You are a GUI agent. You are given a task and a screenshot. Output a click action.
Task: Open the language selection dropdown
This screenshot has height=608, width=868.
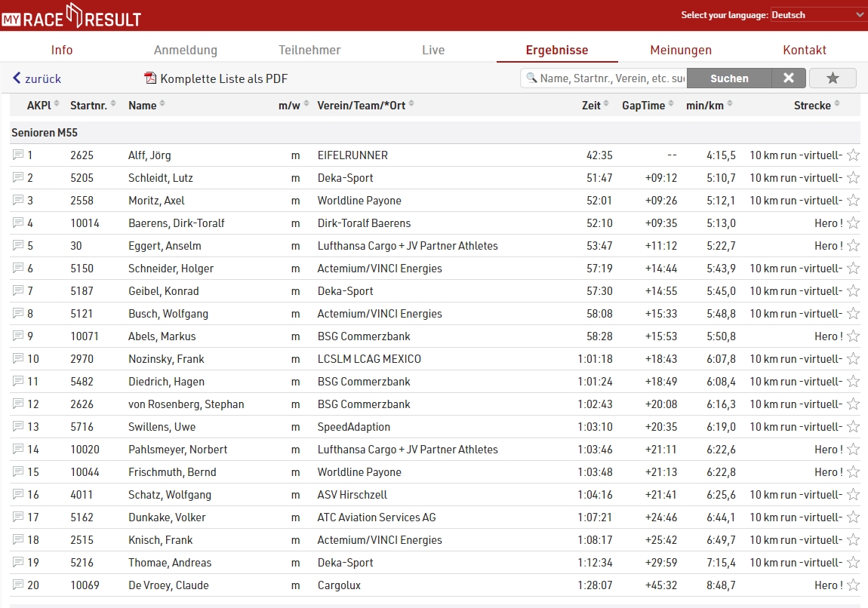tap(817, 15)
